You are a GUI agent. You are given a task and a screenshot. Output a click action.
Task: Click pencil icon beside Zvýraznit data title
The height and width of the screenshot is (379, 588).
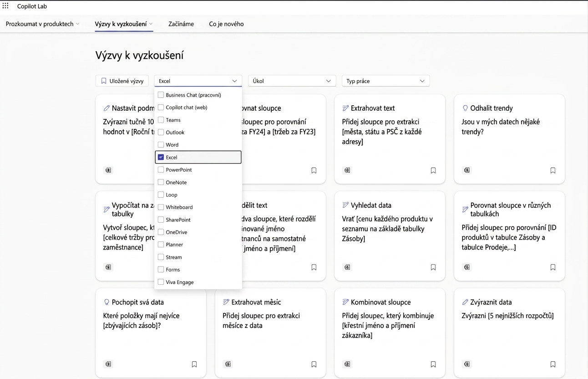(x=465, y=302)
